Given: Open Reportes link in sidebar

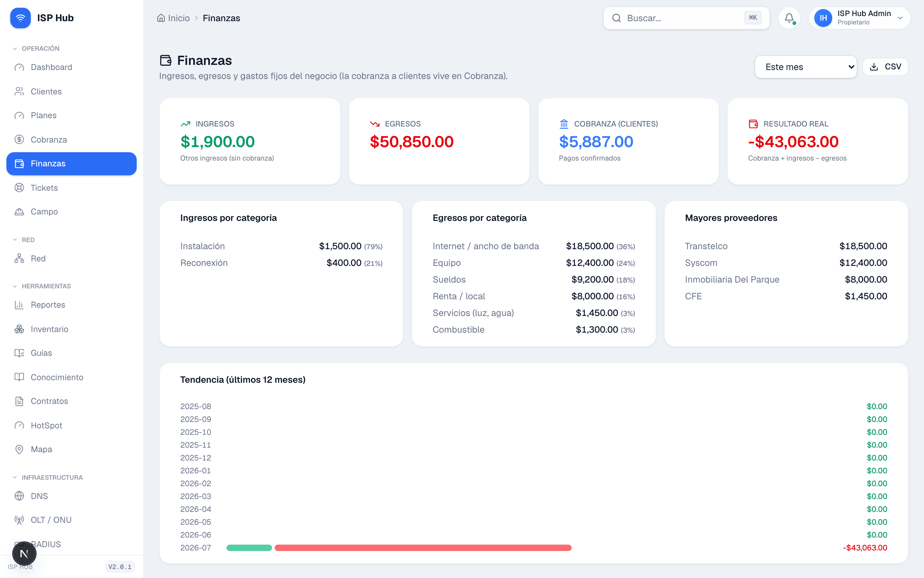Looking at the screenshot, I should [72, 305].
